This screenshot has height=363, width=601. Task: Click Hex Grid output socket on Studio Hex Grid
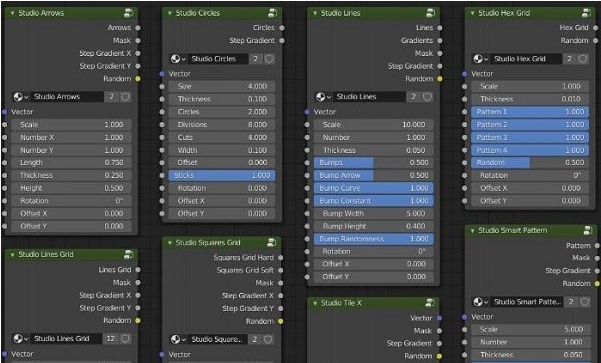595,28
